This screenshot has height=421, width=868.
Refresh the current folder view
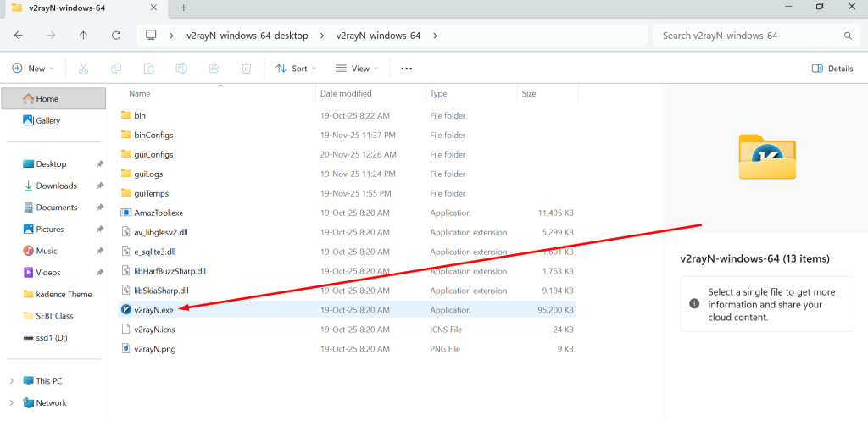tap(115, 36)
